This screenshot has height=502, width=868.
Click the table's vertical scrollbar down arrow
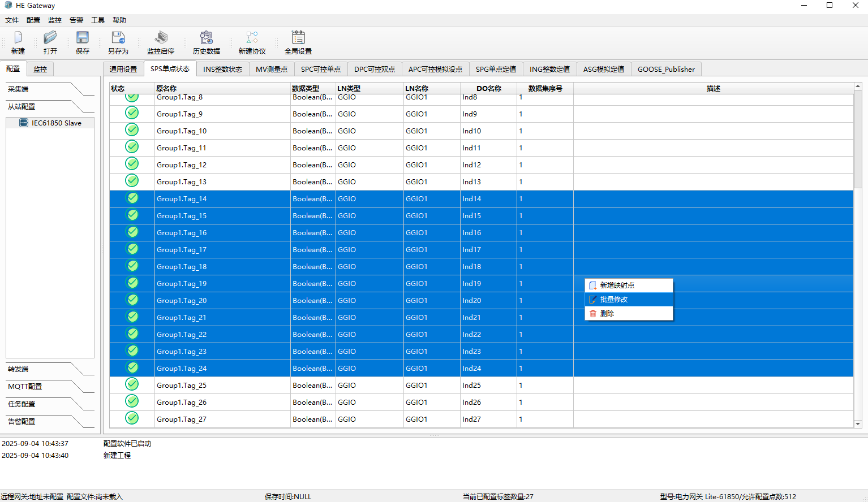click(858, 424)
